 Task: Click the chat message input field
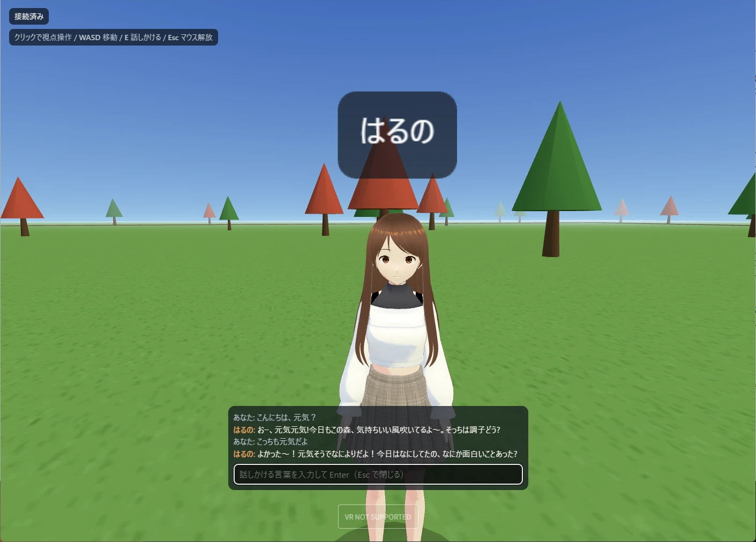click(x=378, y=474)
